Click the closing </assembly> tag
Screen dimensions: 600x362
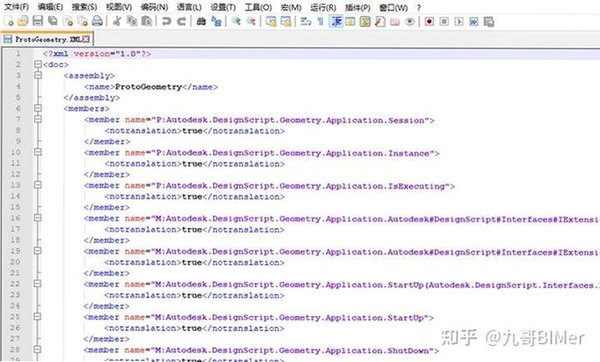[91, 98]
